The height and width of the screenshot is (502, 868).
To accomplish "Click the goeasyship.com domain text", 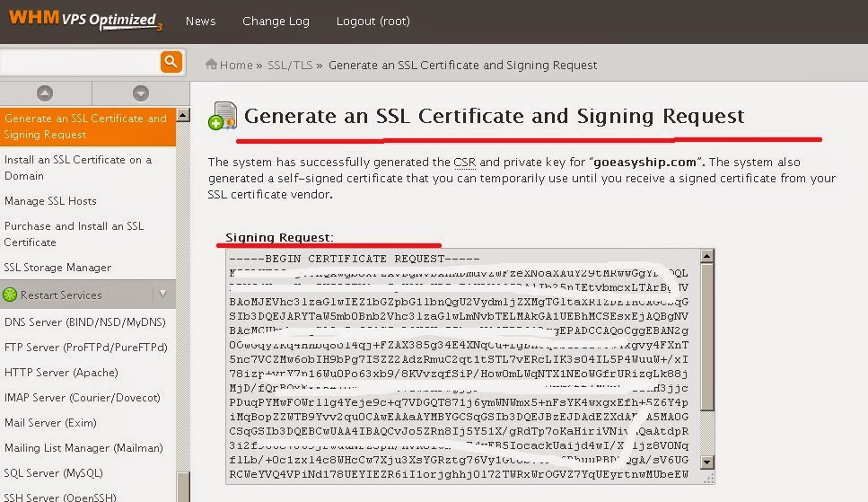I will (x=644, y=163).
